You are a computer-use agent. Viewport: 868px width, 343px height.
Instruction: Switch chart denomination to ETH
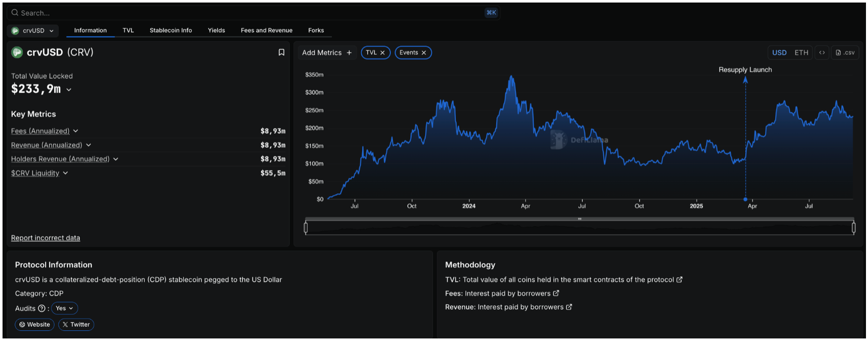[x=801, y=53]
